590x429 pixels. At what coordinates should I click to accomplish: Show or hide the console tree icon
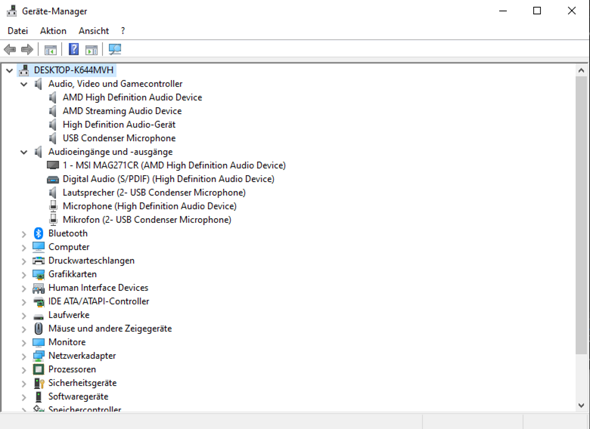coord(50,49)
